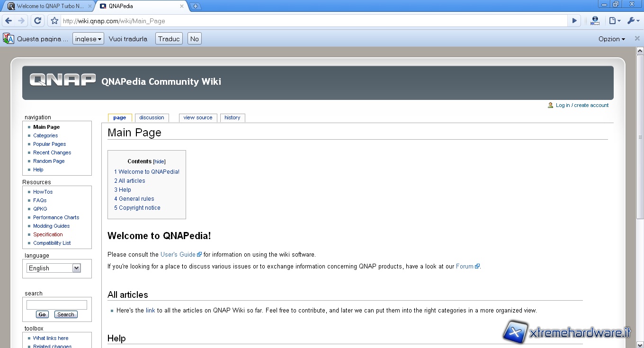Close the translation bar
Screen dimensions: 644x348
tap(637, 39)
